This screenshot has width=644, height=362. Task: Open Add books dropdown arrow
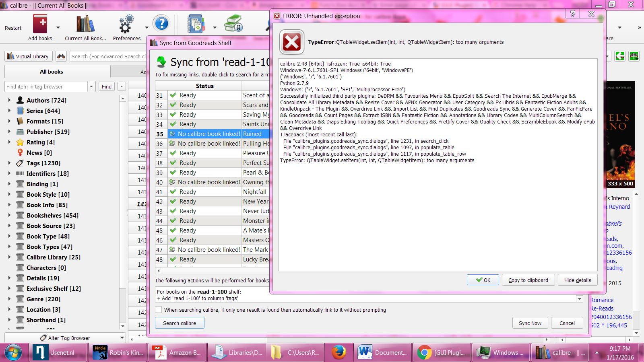pos(58,28)
